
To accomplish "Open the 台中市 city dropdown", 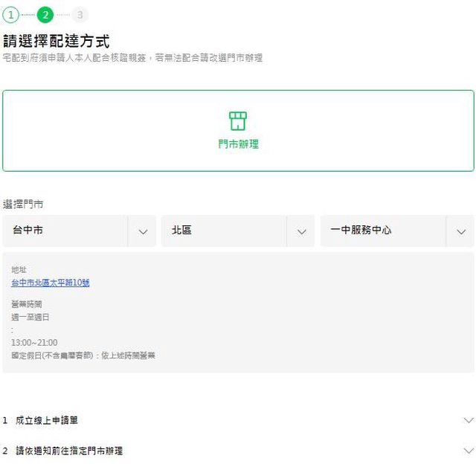I will 65,231.
